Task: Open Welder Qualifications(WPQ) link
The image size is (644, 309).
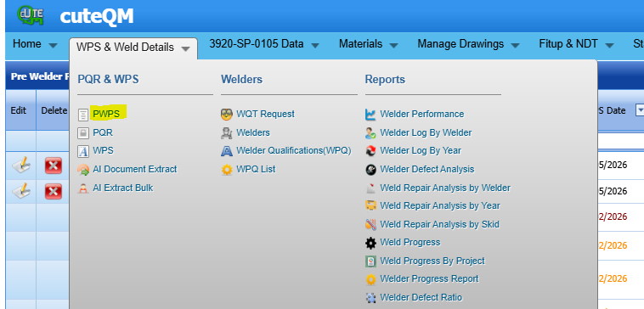Action: (294, 150)
